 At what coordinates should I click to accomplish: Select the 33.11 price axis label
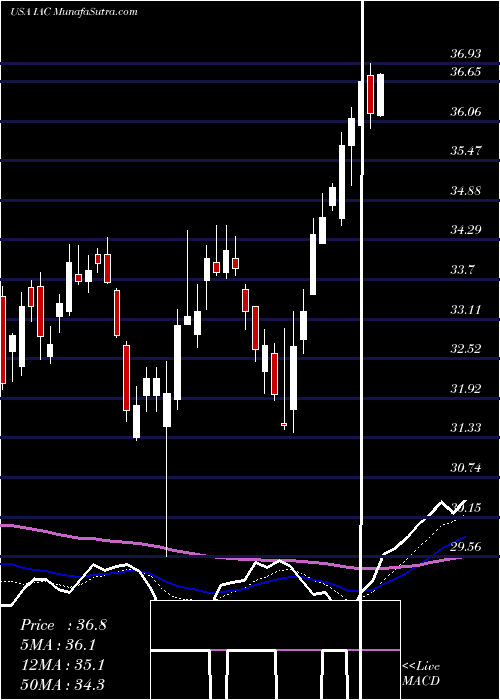(466, 309)
